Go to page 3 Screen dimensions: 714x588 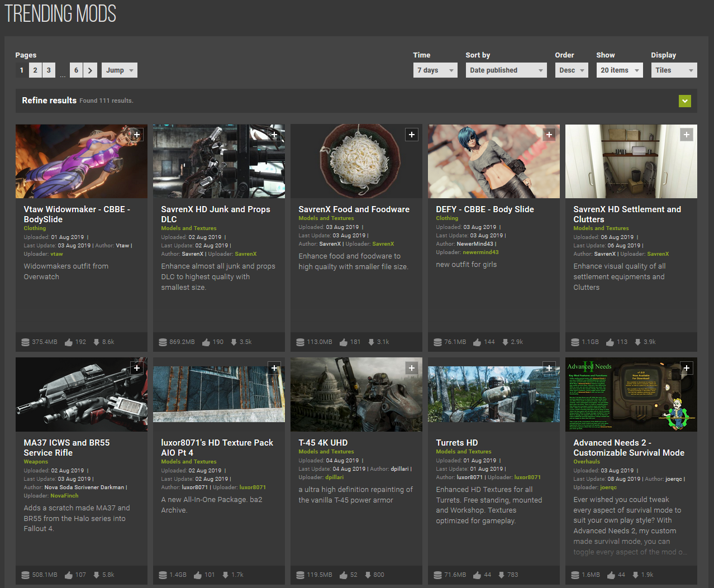coord(49,70)
